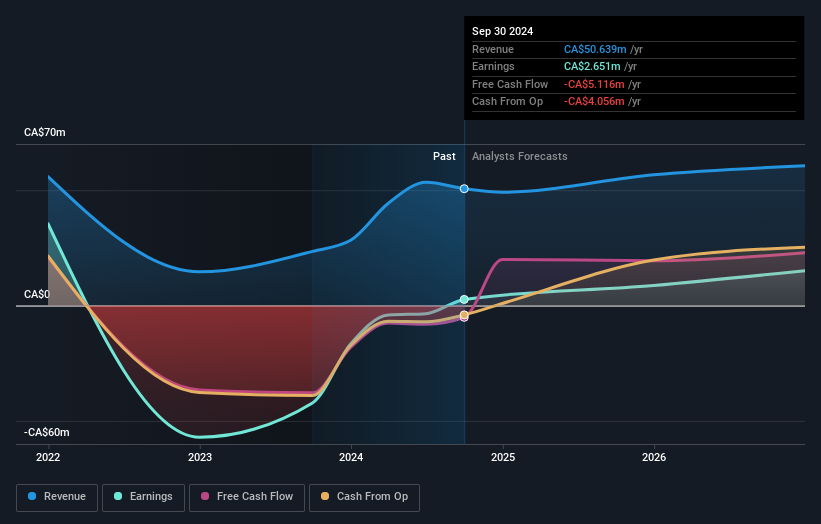Viewport: 821px width, 524px height.
Task: Click the Sep 30 2024 tooltip date
Action: tap(502, 31)
